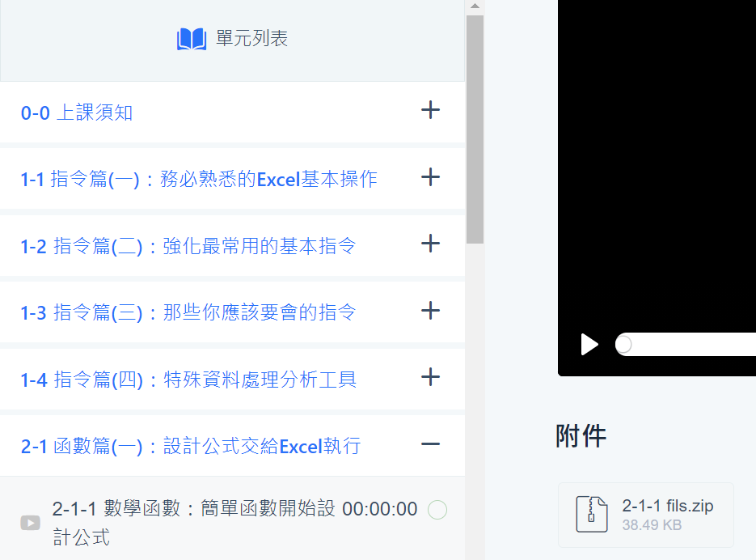Expand the 0-0 上課須知 section plus icon
This screenshot has height=560, width=756.
(430, 110)
